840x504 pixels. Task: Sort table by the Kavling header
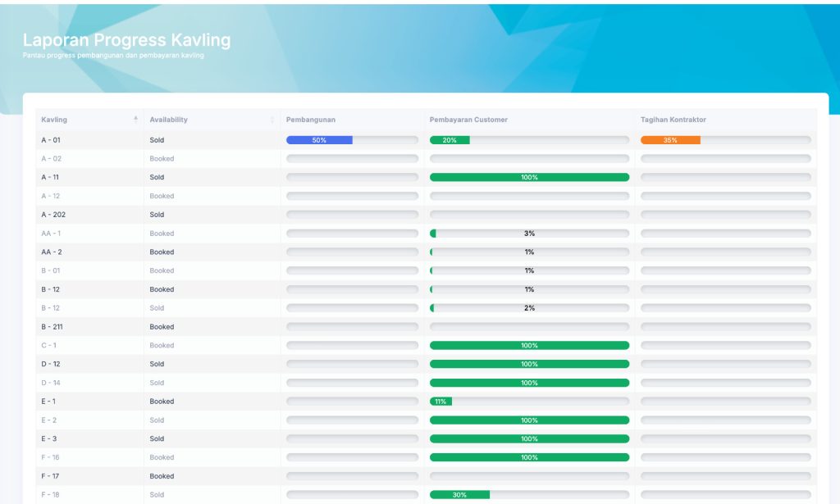tap(55, 120)
